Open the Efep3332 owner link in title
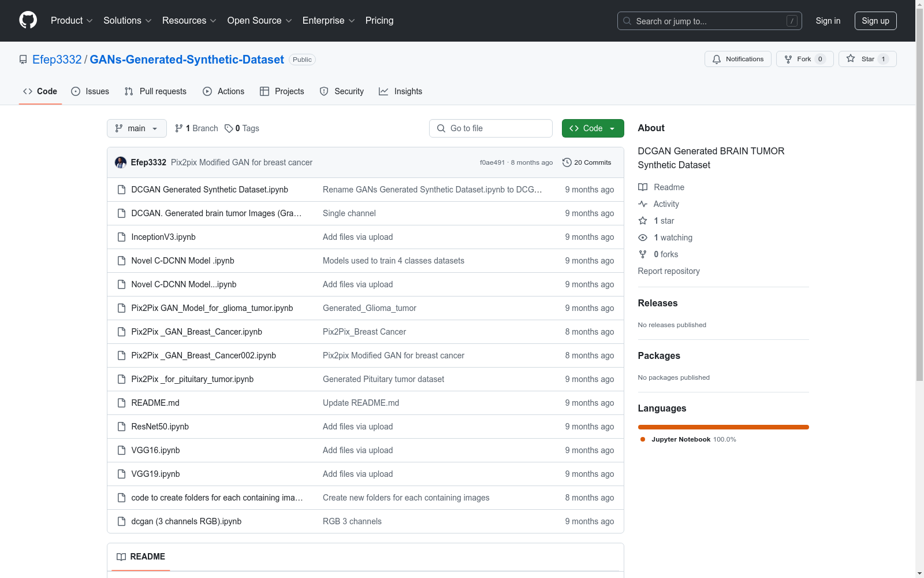924x578 pixels. coord(57,60)
